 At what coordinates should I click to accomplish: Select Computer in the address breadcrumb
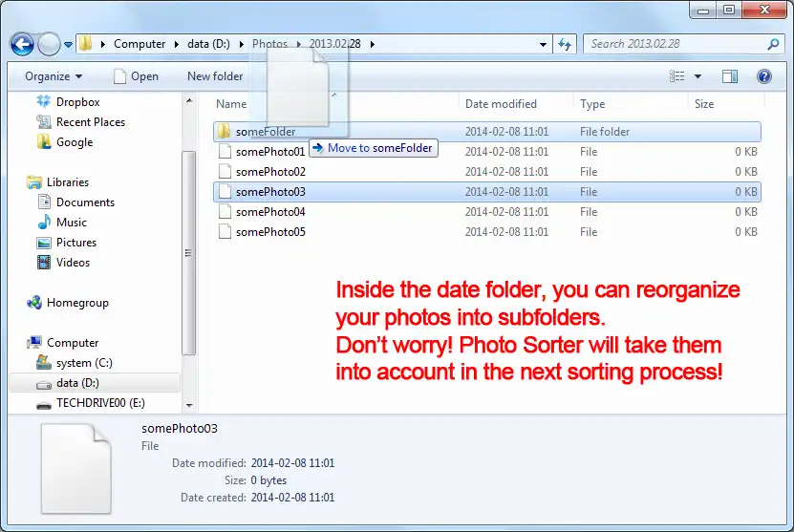coord(139,44)
